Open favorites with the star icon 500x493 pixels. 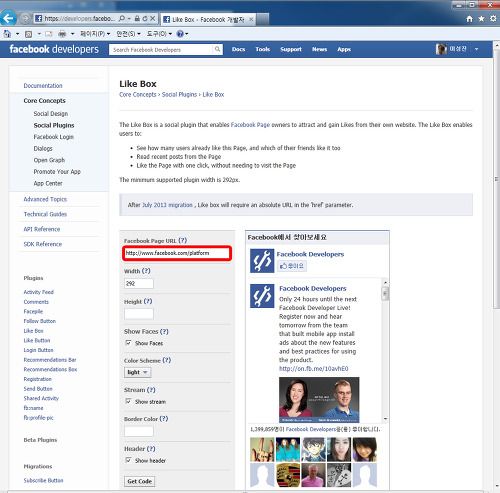[481, 19]
